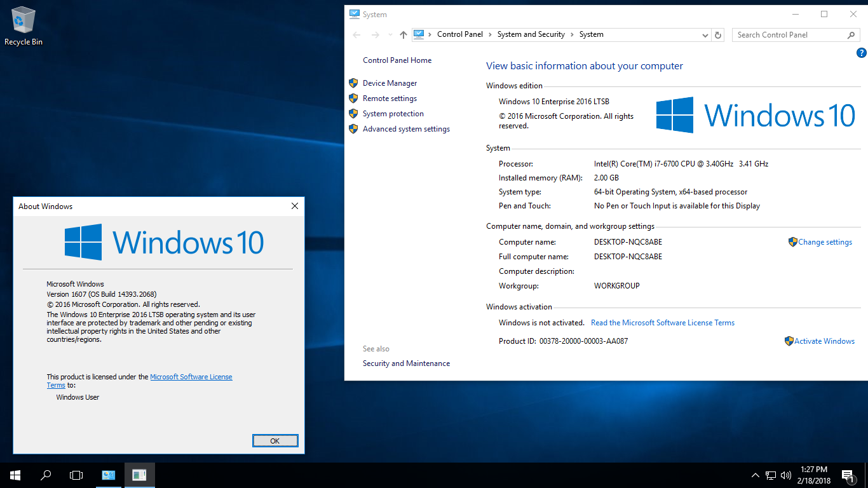This screenshot has width=868, height=488.
Task: Refresh the Control Panel address bar
Action: pyautogui.click(x=718, y=35)
